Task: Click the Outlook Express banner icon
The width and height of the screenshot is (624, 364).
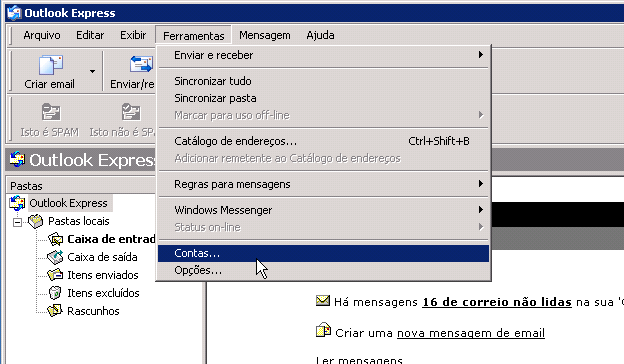Action: coord(17,159)
